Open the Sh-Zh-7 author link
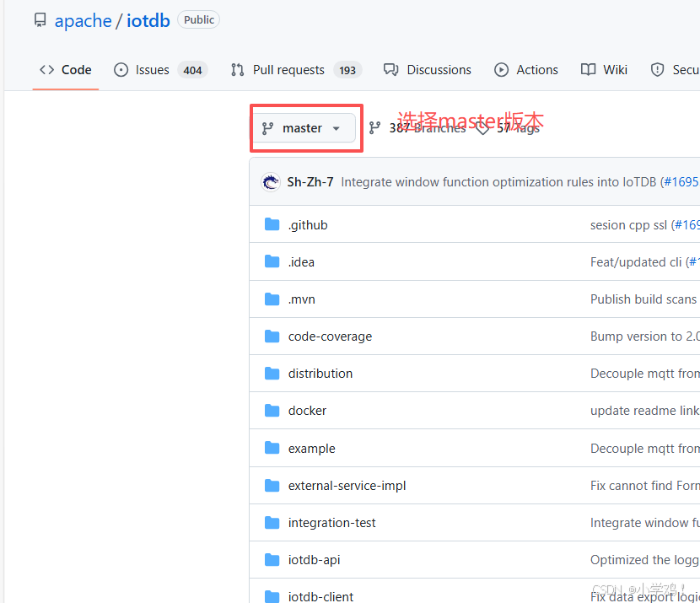The width and height of the screenshot is (700, 603). [310, 181]
